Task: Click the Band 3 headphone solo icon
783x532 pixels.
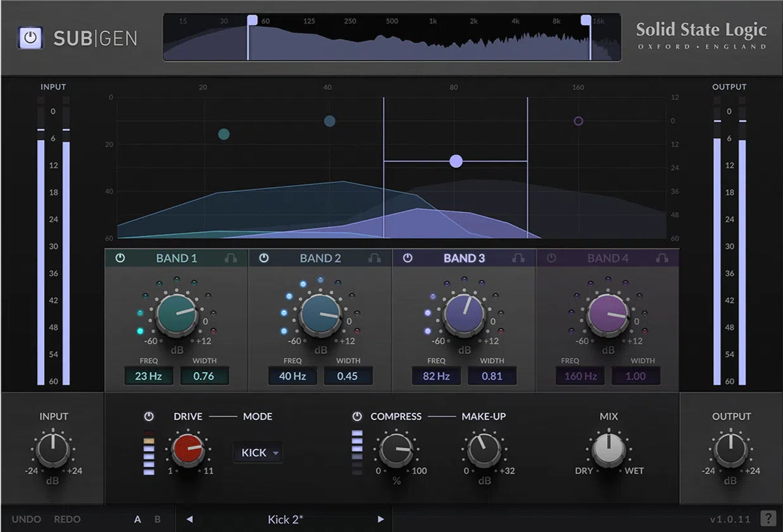Action: click(x=519, y=258)
